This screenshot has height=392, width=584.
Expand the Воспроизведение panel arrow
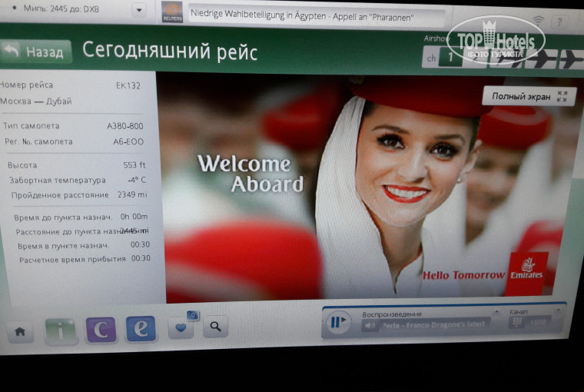(496, 311)
